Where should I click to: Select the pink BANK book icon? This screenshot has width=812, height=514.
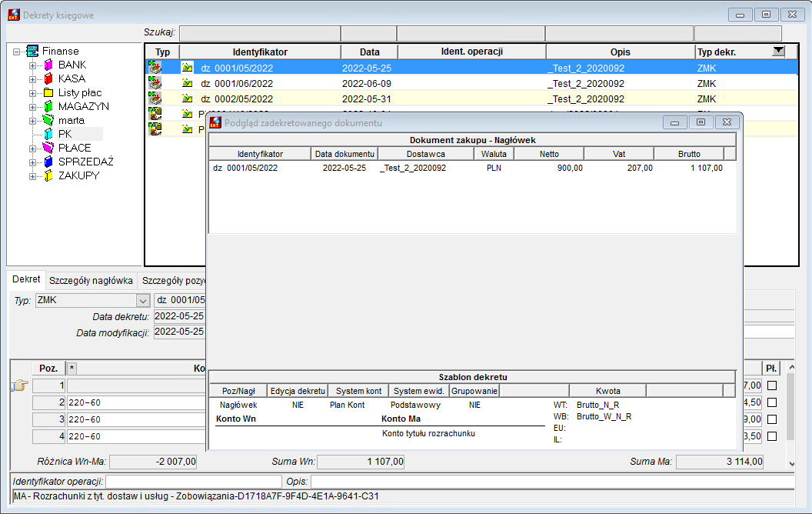[x=48, y=65]
